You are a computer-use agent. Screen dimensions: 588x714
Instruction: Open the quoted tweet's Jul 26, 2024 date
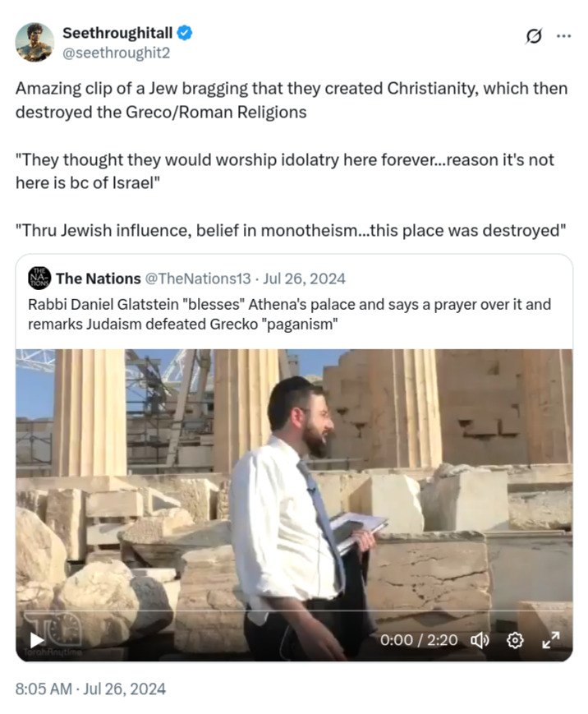[304, 279]
